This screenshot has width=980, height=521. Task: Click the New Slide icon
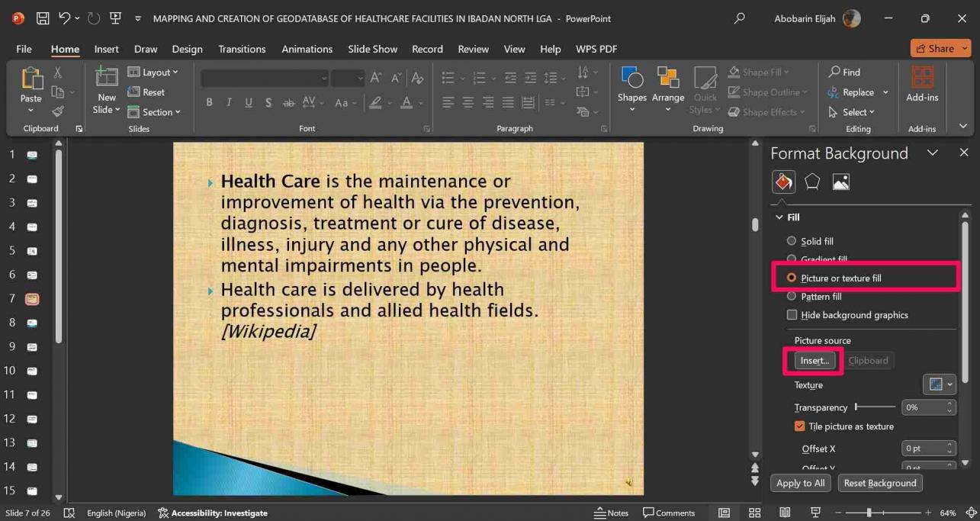pos(107,79)
